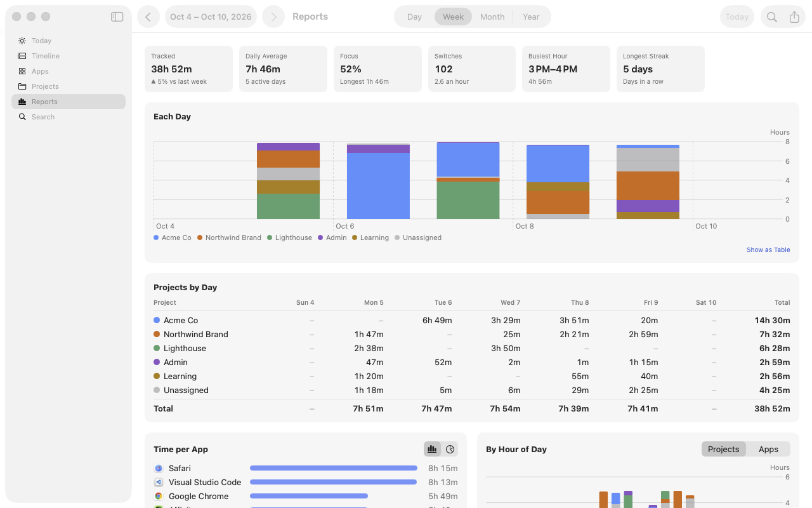Select the Week view tab
This screenshot has height=508, width=812.
tap(453, 17)
